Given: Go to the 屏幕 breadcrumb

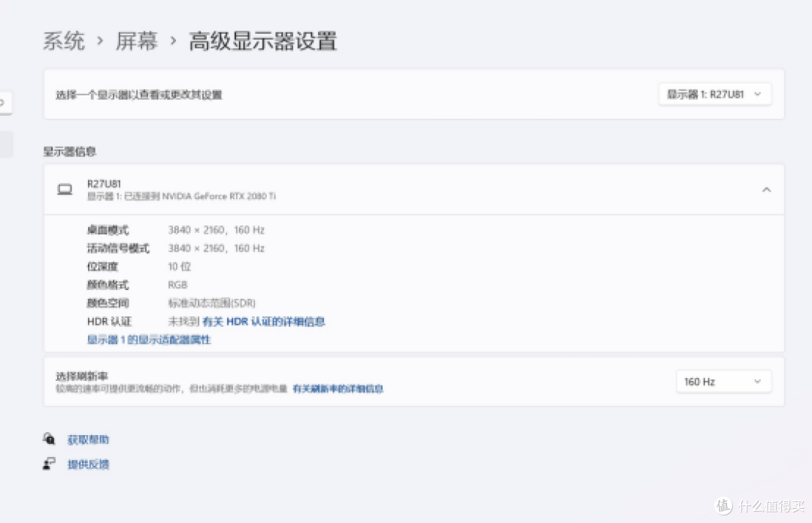Looking at the screenshot, I should [x=136, y=41].
